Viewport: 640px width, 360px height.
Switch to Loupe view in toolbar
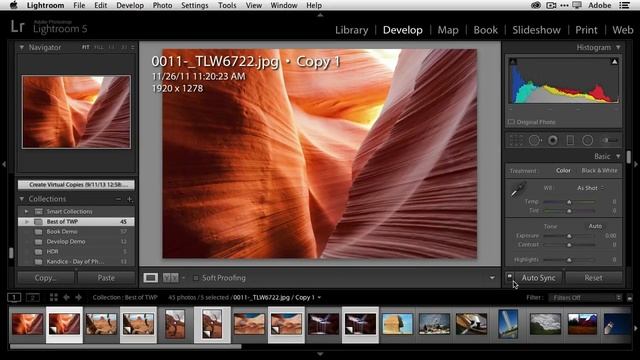[151, 278]
